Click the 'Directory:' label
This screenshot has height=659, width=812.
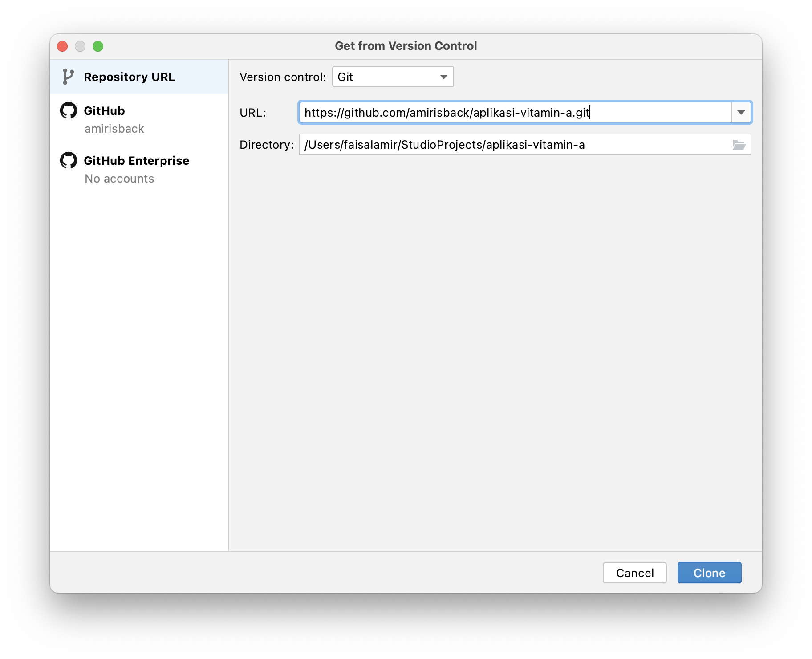(x=267, y=145)
